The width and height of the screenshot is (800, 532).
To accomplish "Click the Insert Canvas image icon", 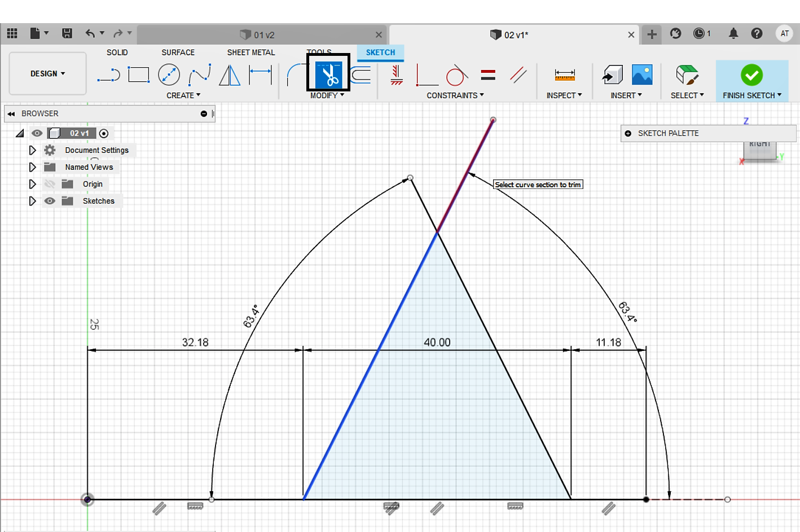I will click(x=642, y=74).
